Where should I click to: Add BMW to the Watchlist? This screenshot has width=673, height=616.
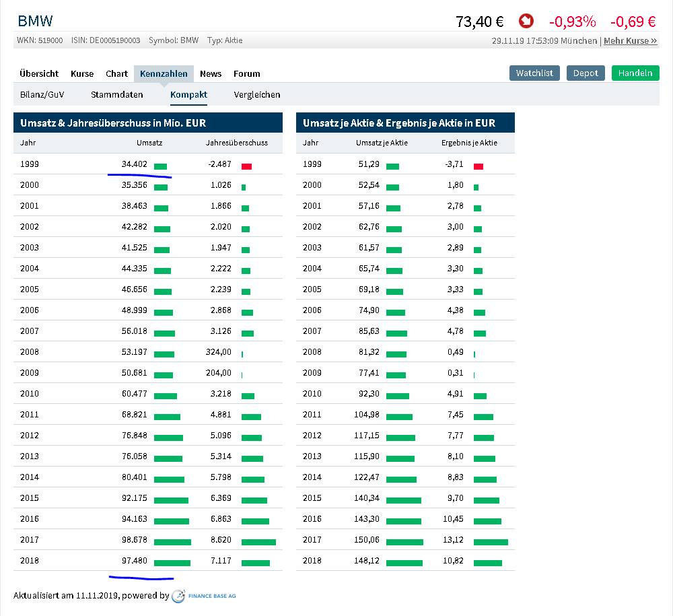(534, 73)
